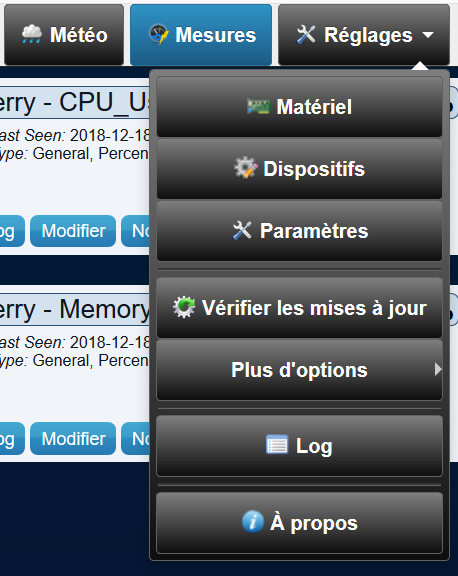458x576 pixels.
Task: Expand the Plus d'options submenu arrow
Action: point(437,369)
